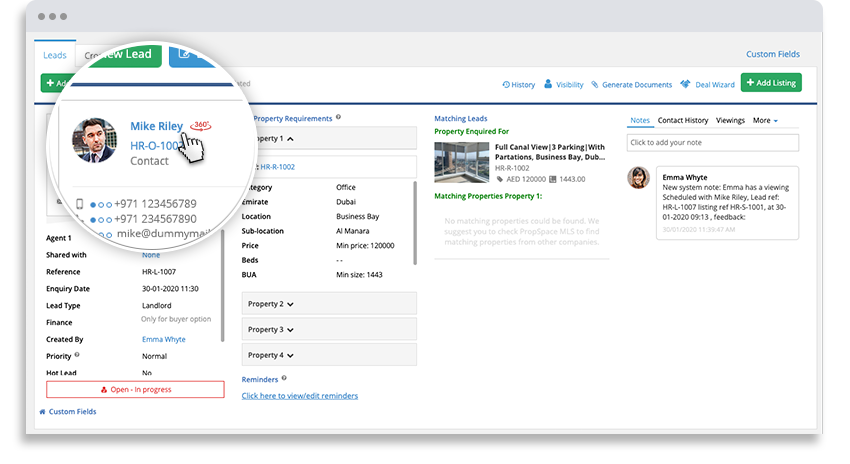Click the Priority help icon
This screenshot has width=850, height=464.
(77, 355)
